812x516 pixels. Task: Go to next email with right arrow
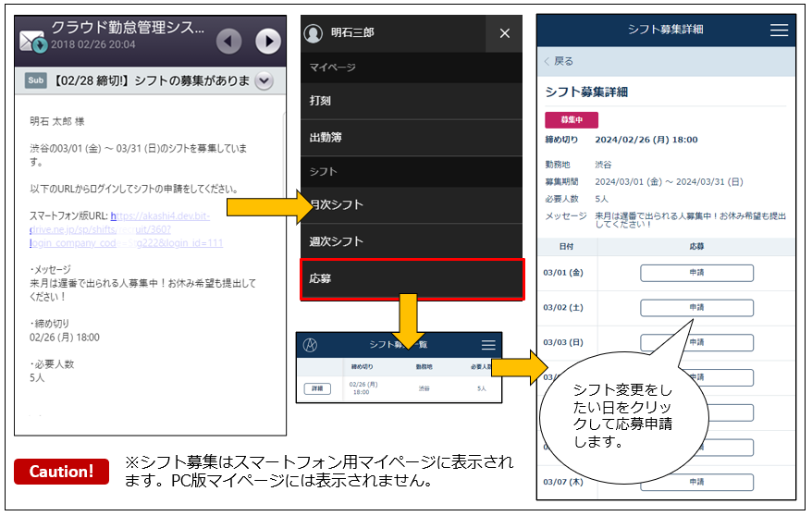click(268, 42)
